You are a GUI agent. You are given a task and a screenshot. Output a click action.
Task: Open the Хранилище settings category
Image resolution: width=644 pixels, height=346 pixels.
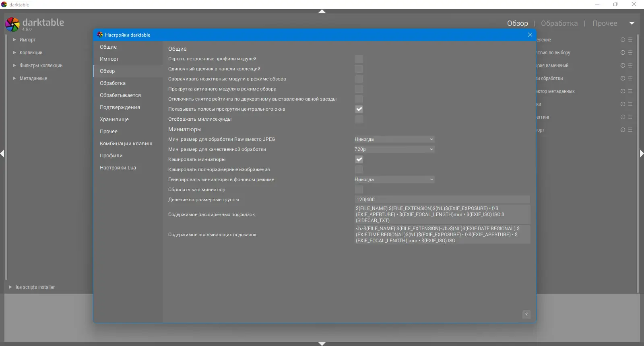128,119
